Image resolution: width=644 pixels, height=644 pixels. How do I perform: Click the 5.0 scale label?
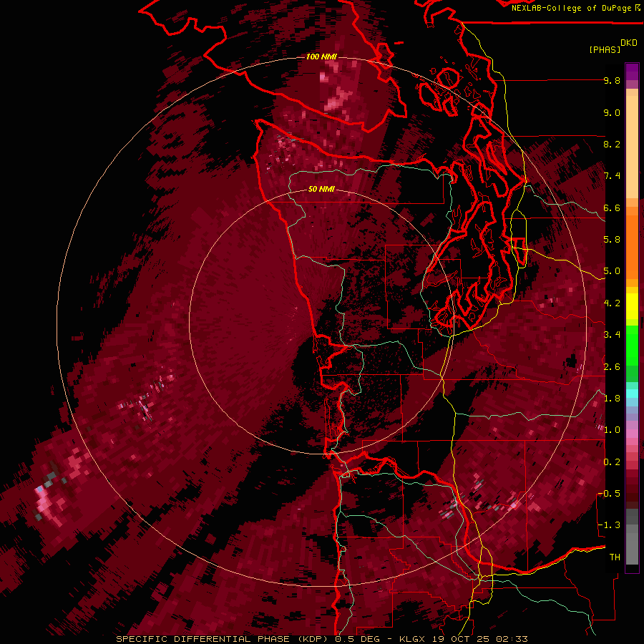[612, 271]
